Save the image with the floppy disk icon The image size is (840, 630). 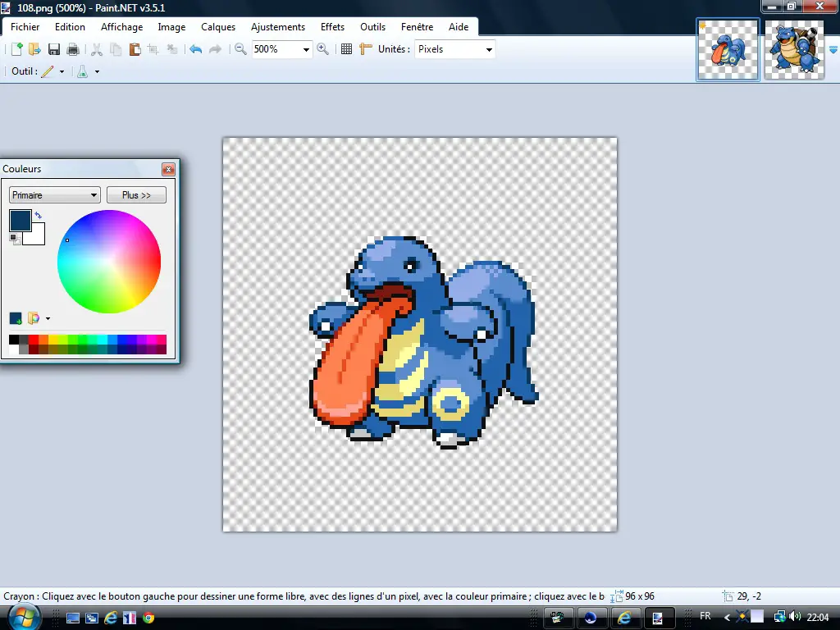54,49
